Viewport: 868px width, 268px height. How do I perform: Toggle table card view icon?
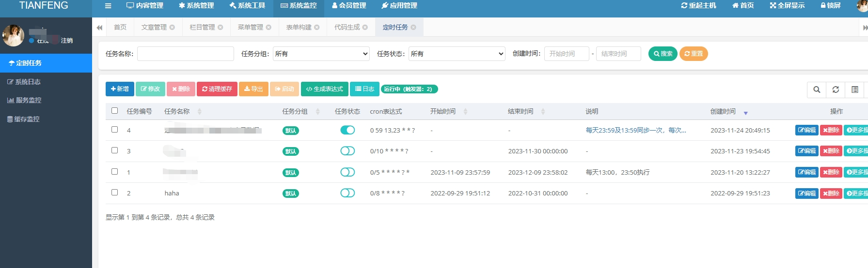[x=854, y=89]
